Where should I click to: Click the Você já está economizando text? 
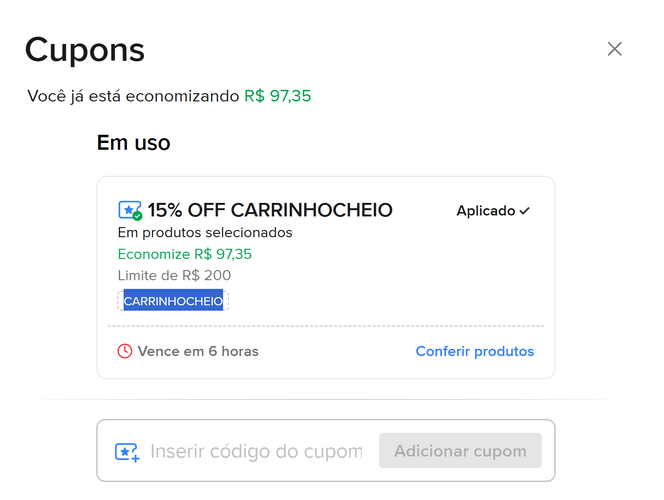pos(134,96)
